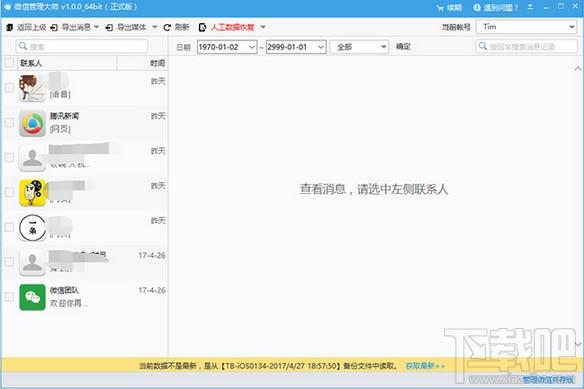Click the 导出消息 export messages icon

(x=54, y=28)
